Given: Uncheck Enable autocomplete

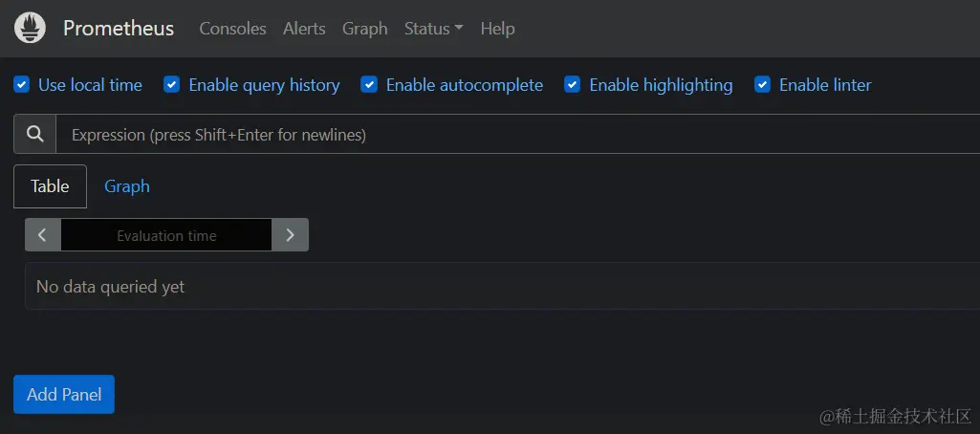Looking at the screenshot, I should [x=369, y=84].
